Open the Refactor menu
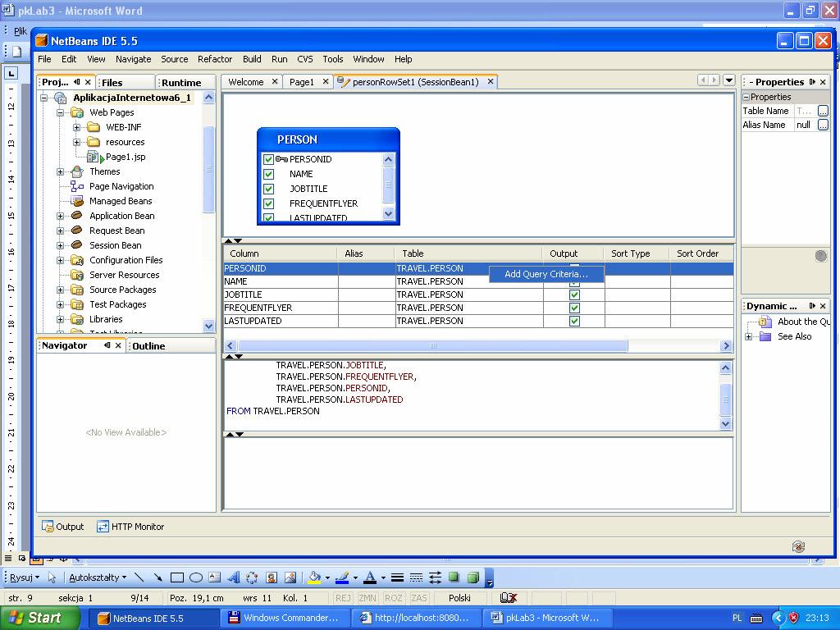This screenshot has width=840, height=630. point(215,59)
